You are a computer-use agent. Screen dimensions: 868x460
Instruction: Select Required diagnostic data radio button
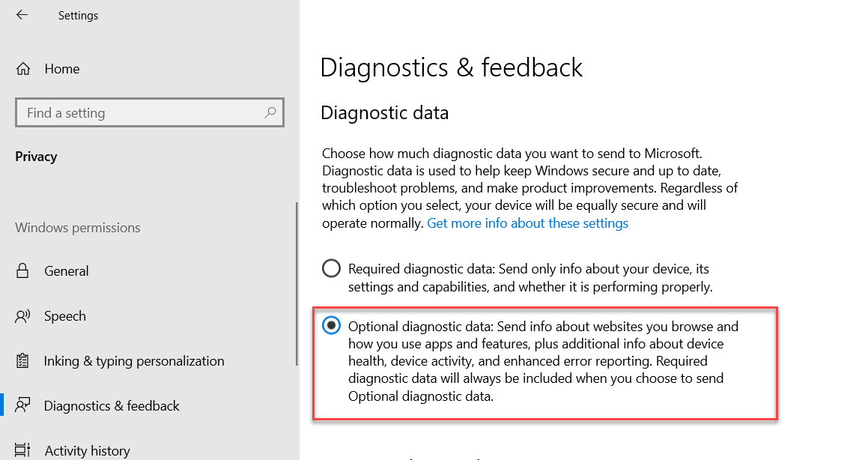[331, 268]
